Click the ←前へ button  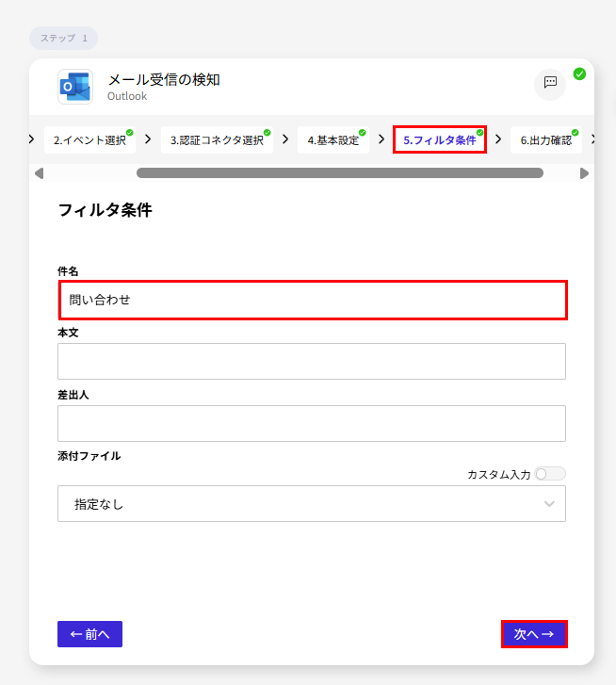point(89,634)
